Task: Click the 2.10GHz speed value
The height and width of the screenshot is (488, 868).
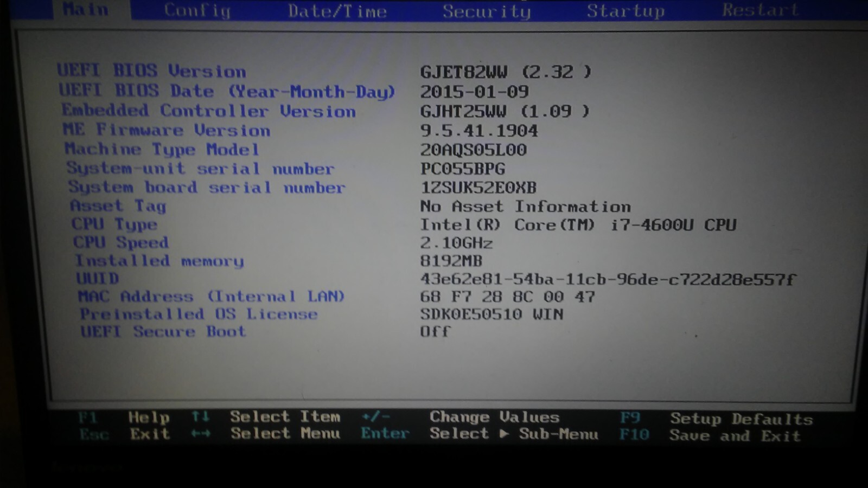Action: [457, 243]
